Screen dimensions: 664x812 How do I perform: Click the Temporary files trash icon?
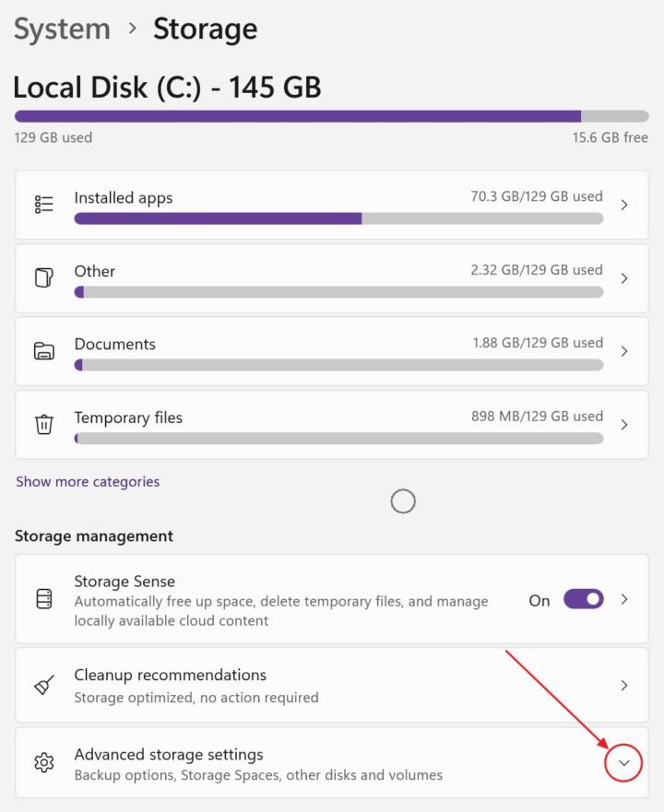point(42,423)
